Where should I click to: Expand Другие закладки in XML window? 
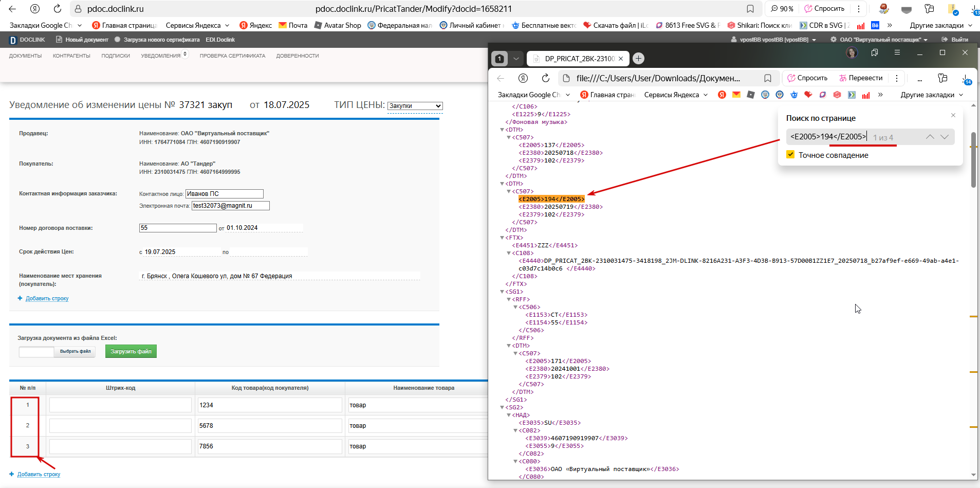tap(932, 95)
